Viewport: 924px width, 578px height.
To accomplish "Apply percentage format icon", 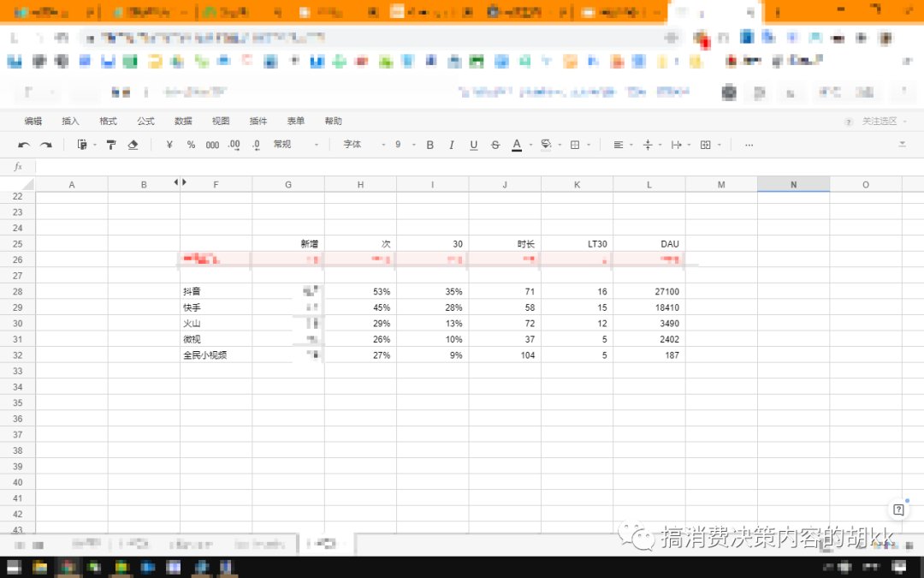I will (190, 145).
